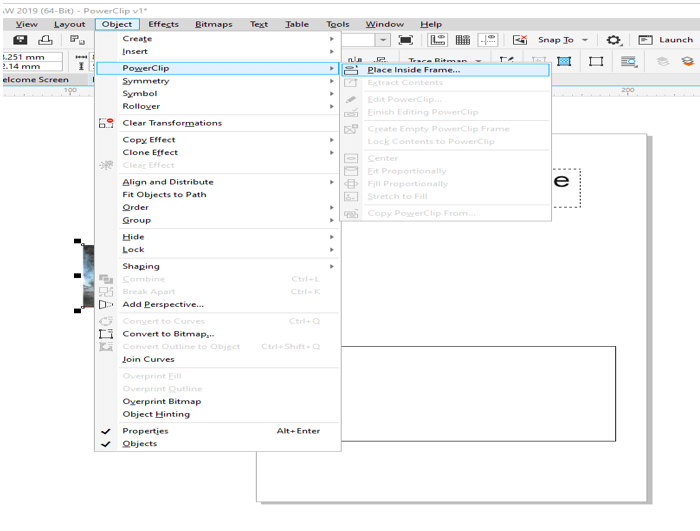This screenshot has width=700, height=531.
Task: Click the bitmap adjustment icon with magnifier
Action: (629, 61)
